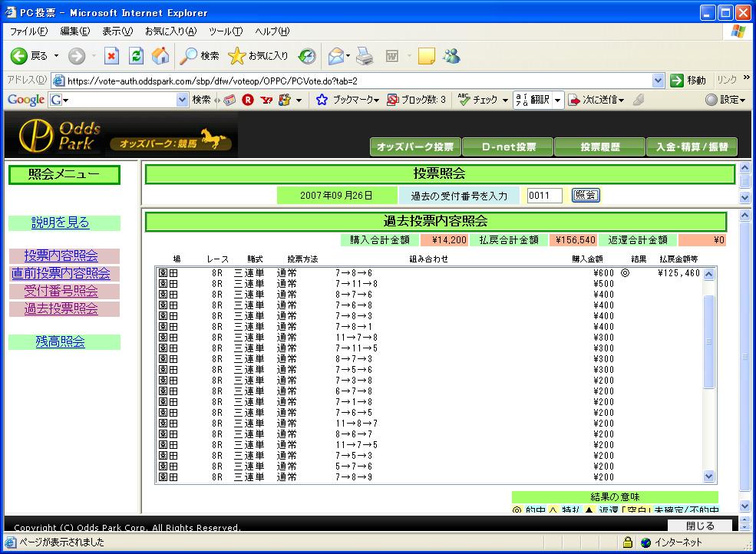The image size is (756, 554).
Task: Click the Yahoo Y! toolbar icon
Action: coord(266,100)
